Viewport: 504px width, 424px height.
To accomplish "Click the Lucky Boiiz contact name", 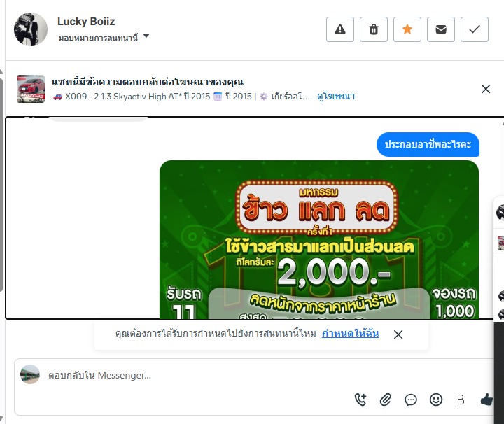I will tap(86, 22).
